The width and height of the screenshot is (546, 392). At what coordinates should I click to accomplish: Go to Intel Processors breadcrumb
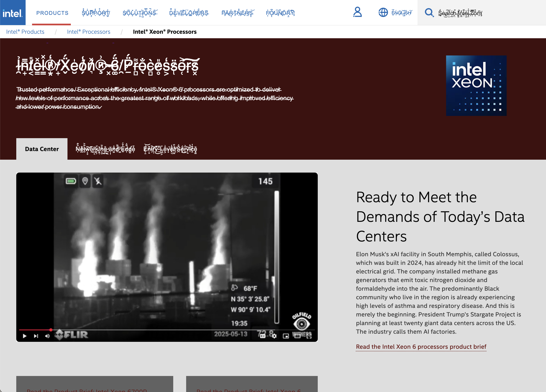coord(89,32)
